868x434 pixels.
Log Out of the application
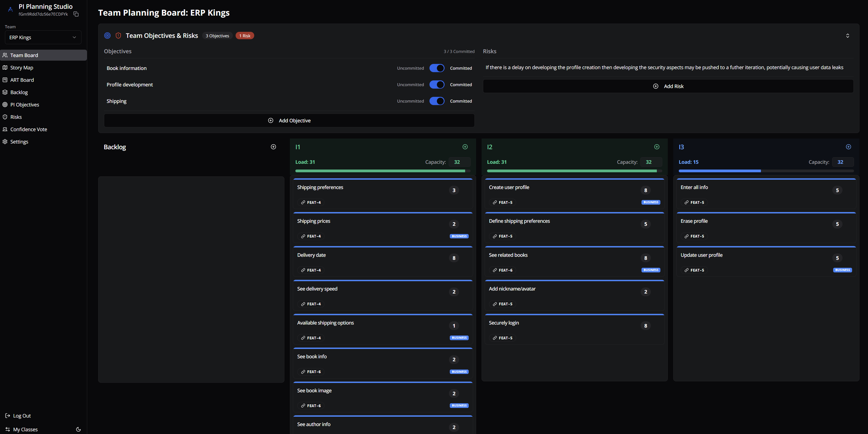18,416
